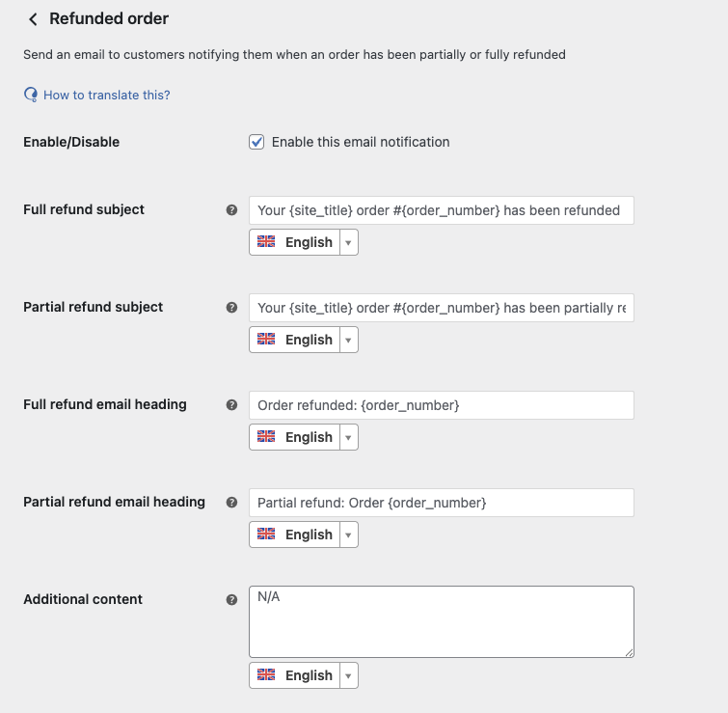
Task: Click the help icon for Additional content
Action: pyautogui.click(x=231, y=599)
